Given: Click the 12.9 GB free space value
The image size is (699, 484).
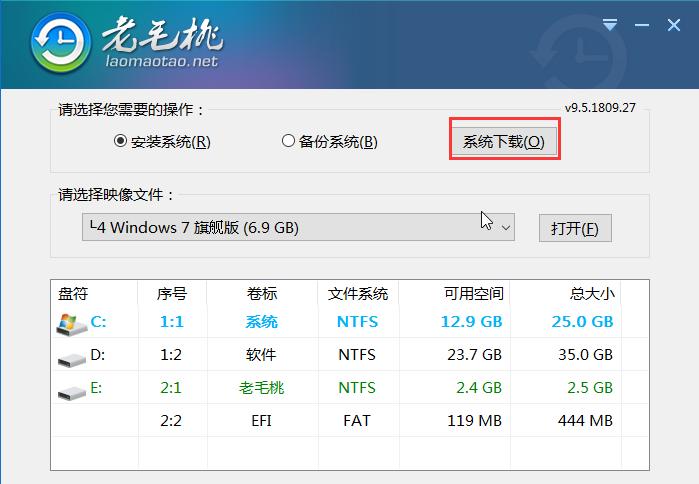Looking at the screenshot, I should (x=471, y=321).
